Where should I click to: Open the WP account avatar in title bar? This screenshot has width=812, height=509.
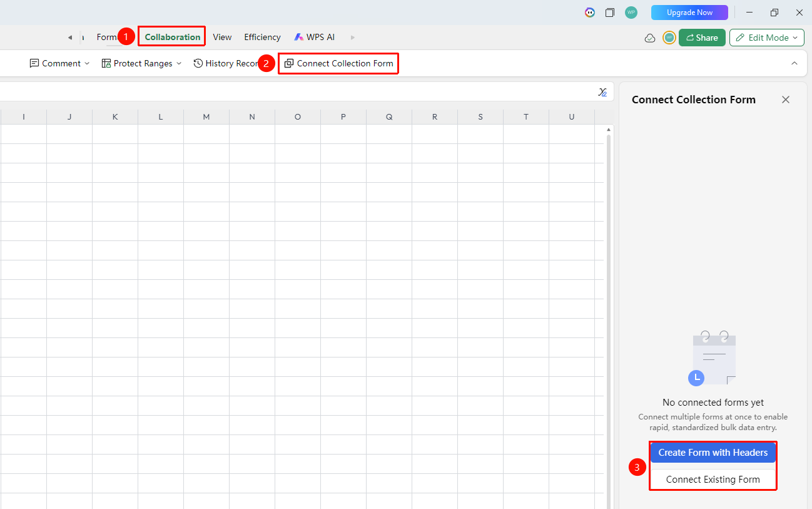[x=631, y=13]
